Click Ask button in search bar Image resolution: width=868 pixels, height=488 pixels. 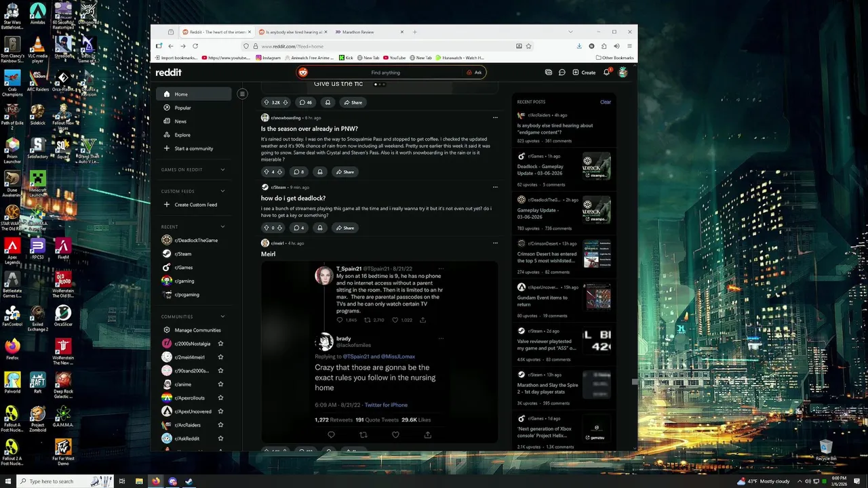click(474, 73)
